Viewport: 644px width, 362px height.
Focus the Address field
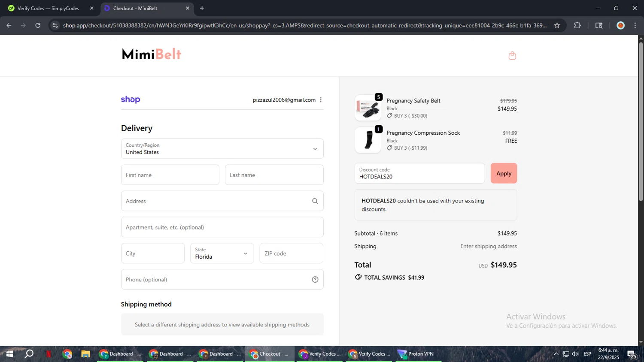pyautogui.click(x=222, y=201)
